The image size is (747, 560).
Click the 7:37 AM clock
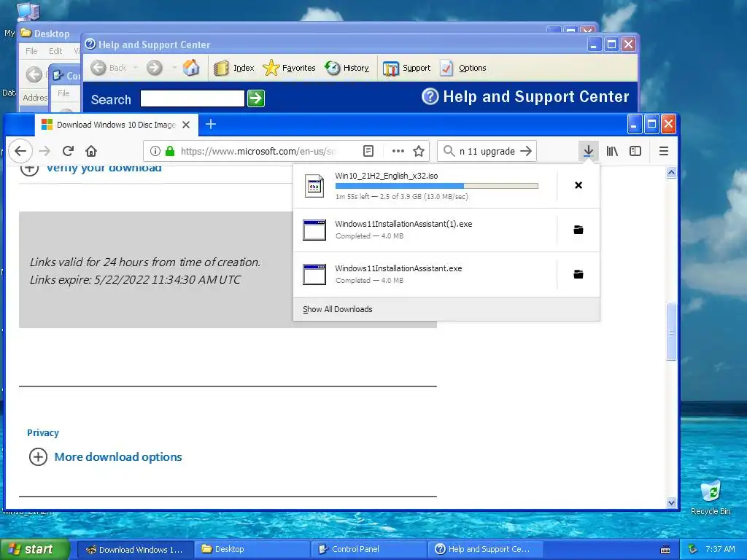720,550
